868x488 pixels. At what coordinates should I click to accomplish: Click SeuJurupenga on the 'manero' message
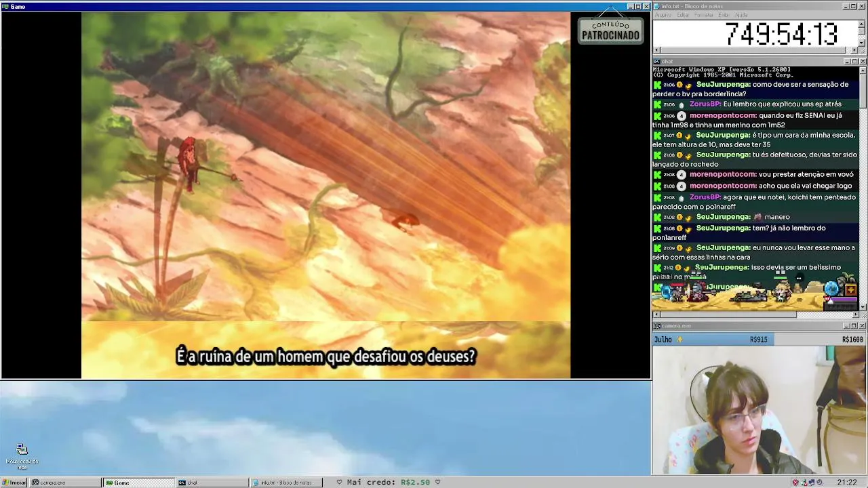723,217
